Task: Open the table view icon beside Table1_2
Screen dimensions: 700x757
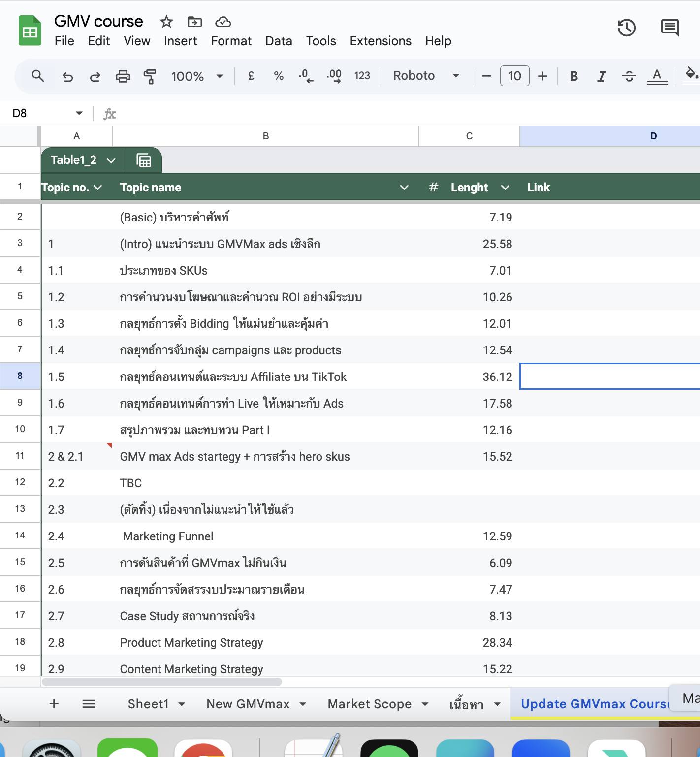Action: click(x=144, y=160)
